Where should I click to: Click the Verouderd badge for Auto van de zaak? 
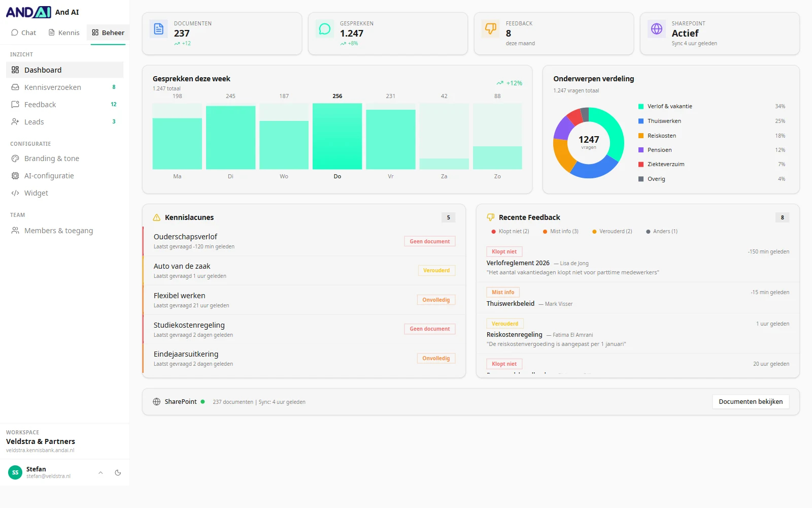click(436, 271)
